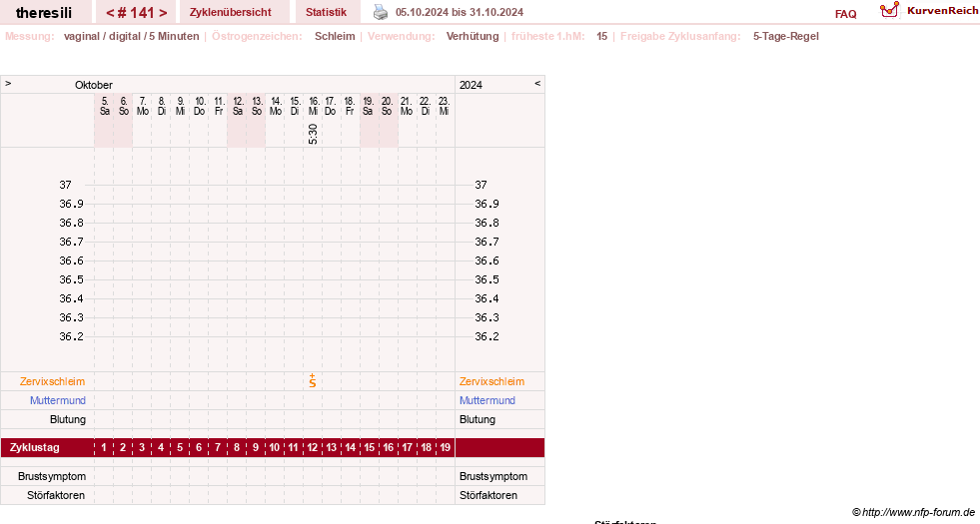The width and height of the screenshot is (980, 524).
Task: Click date range 05.10.2024 bis 31.10.2024
Action: (460, 13)
